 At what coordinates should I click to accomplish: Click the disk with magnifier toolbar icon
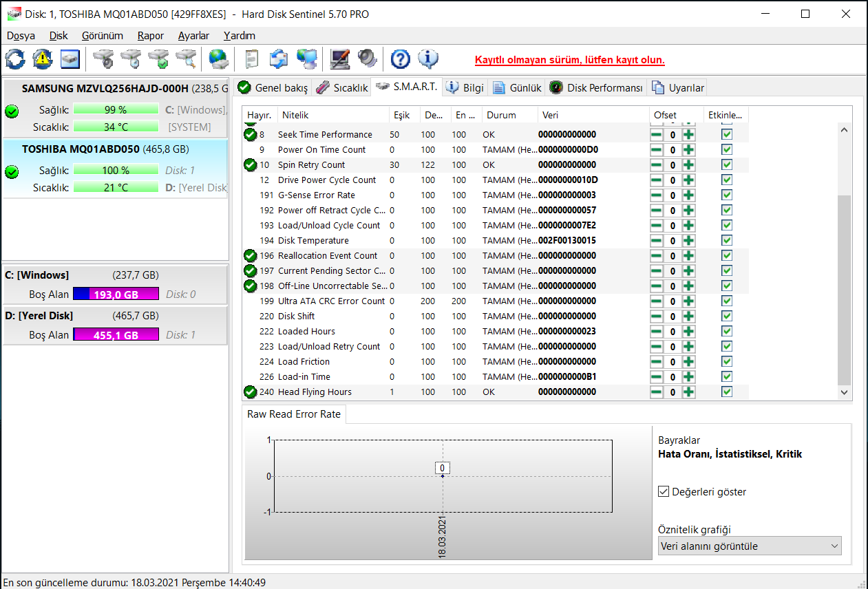point(186,59)
